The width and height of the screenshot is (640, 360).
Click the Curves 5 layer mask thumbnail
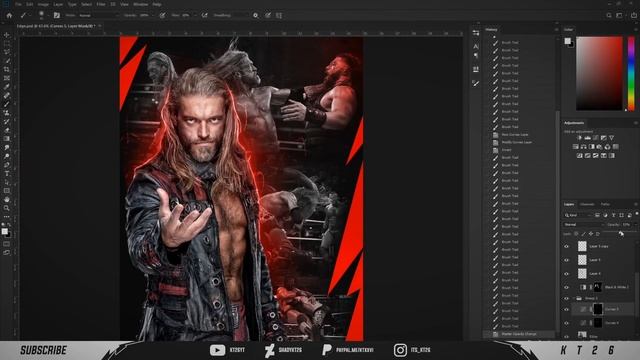(598, 309)
